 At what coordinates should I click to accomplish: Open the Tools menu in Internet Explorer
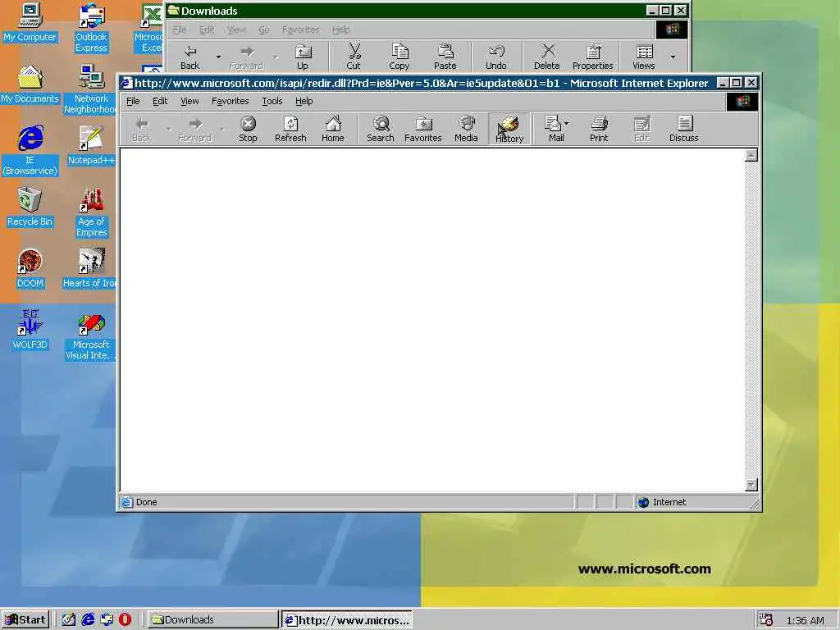point(272,101)
